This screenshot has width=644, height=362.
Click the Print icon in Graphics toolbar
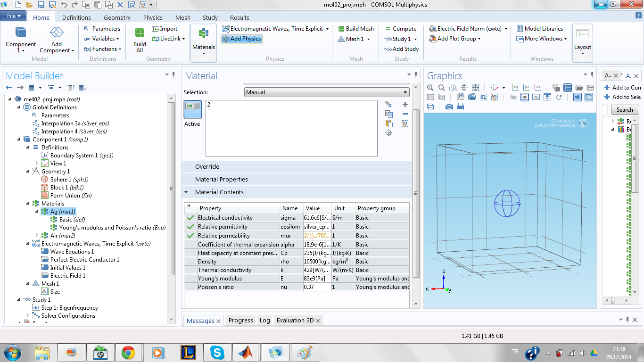point(461,107)
